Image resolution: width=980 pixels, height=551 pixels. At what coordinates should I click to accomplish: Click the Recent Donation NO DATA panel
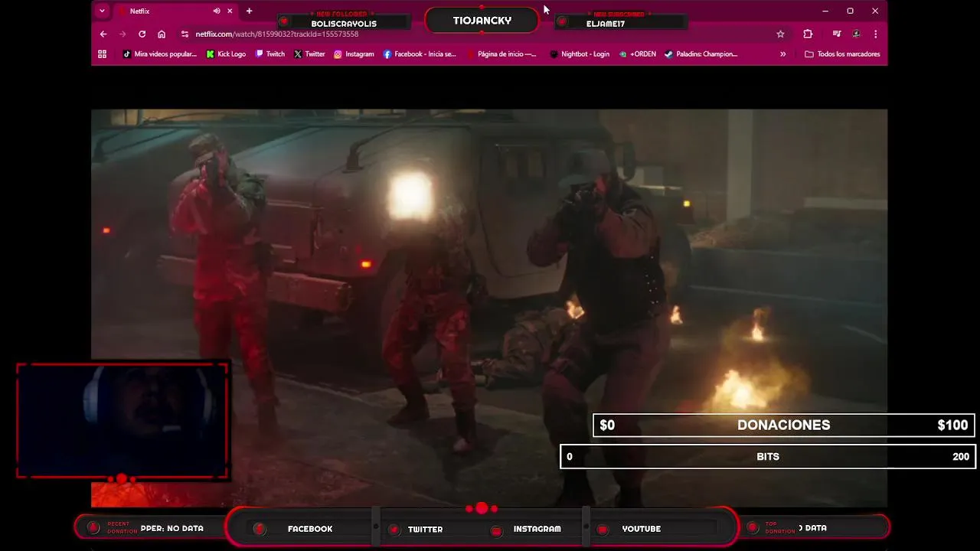pyautogui.click(x=151, y=527)
